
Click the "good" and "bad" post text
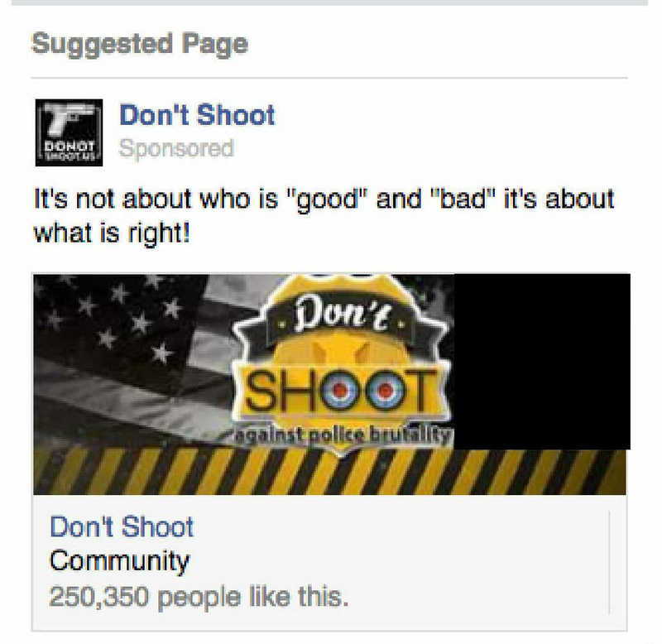pyautogui.click(x=324, y=199)
